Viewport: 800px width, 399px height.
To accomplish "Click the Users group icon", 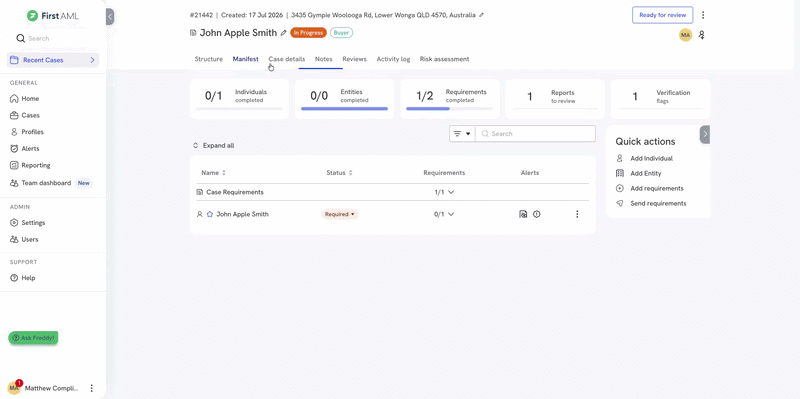I will tap(14, 239).
